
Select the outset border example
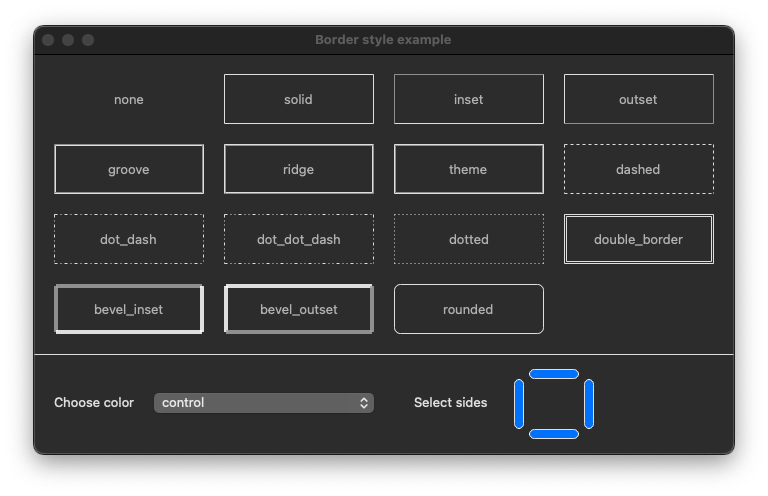point(639,99)
